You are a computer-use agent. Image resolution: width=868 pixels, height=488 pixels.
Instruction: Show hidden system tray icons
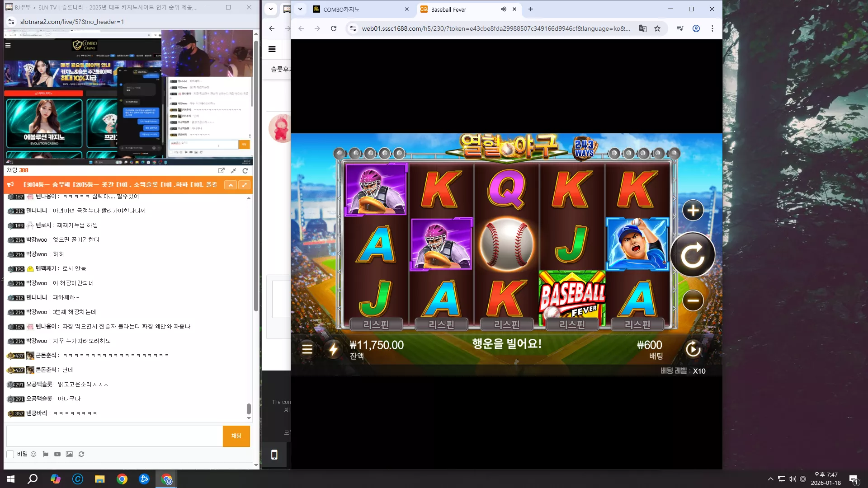(x=770, y=479)
